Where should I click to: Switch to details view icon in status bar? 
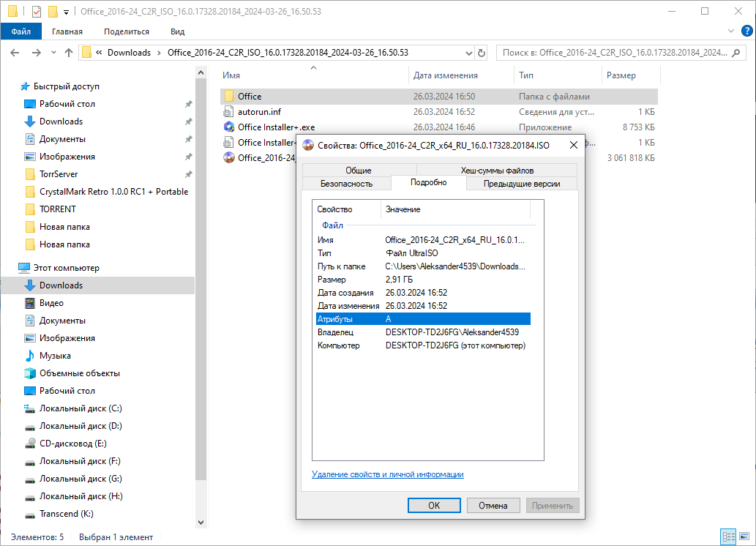point(727,537)
